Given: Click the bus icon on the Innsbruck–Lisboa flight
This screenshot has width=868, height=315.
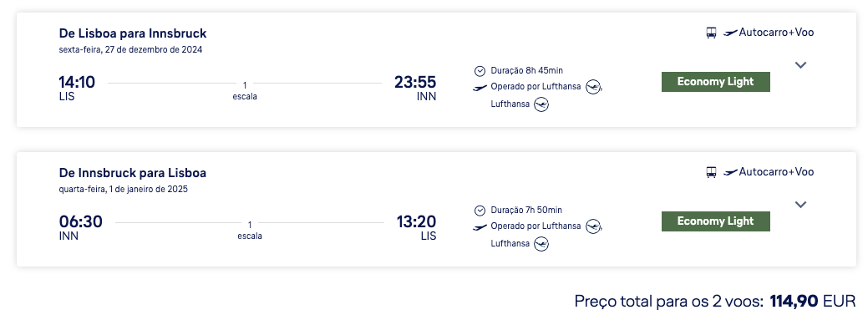Looking at the screenshot, I should tap(711, 172).
